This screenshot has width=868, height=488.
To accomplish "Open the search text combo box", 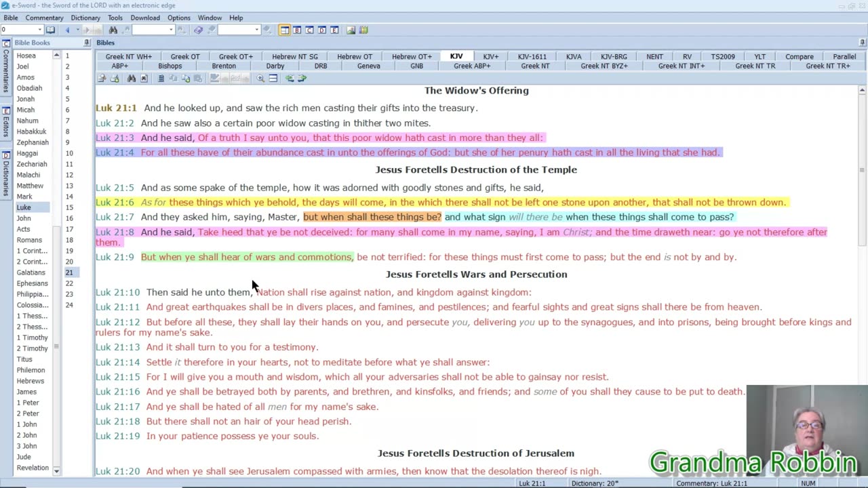I will pyautogui.click(x=153, y=30).
